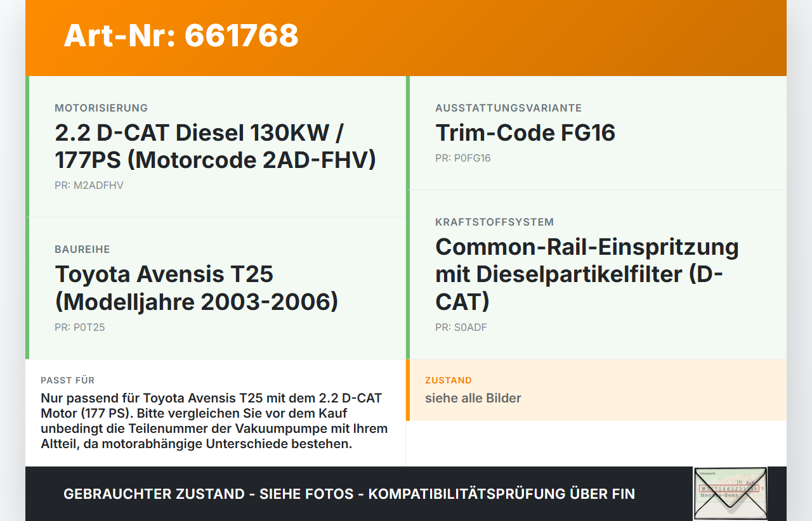
Task: Click the envelope FIN thumbnail in footer
Action: [x=730, y=494]
